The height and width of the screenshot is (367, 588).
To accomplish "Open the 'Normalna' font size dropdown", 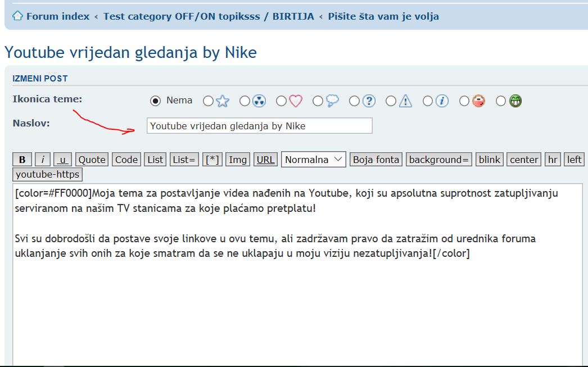I will [x=314, y=160].
